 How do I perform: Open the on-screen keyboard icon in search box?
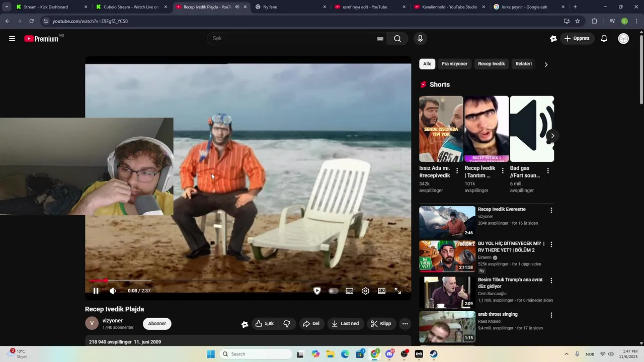[x=380, y=39]
